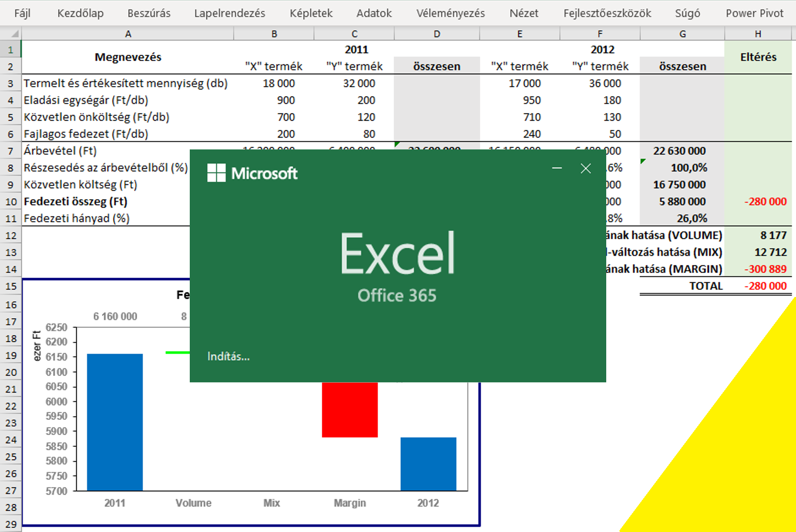Open the Súgó ribbon tab
796x532 pixels.
click(x=688, y=13)
